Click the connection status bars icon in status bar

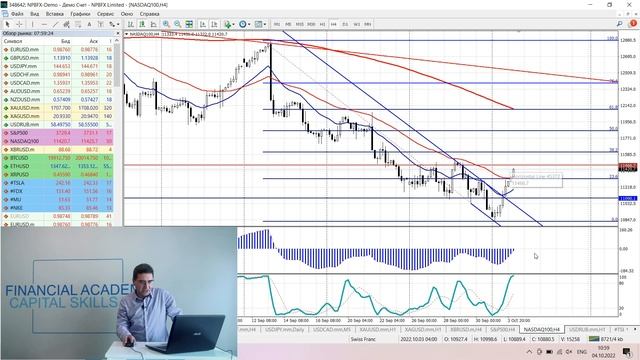coord(593,339)
